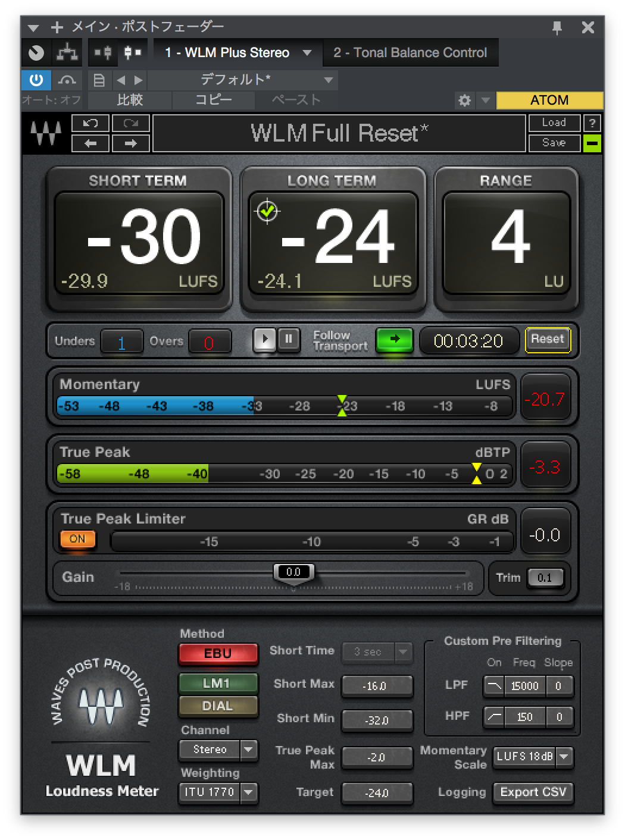Open the ITU 1770 Weighting dropdown
This screenshot has height=840, width=625.
(218, 792)
